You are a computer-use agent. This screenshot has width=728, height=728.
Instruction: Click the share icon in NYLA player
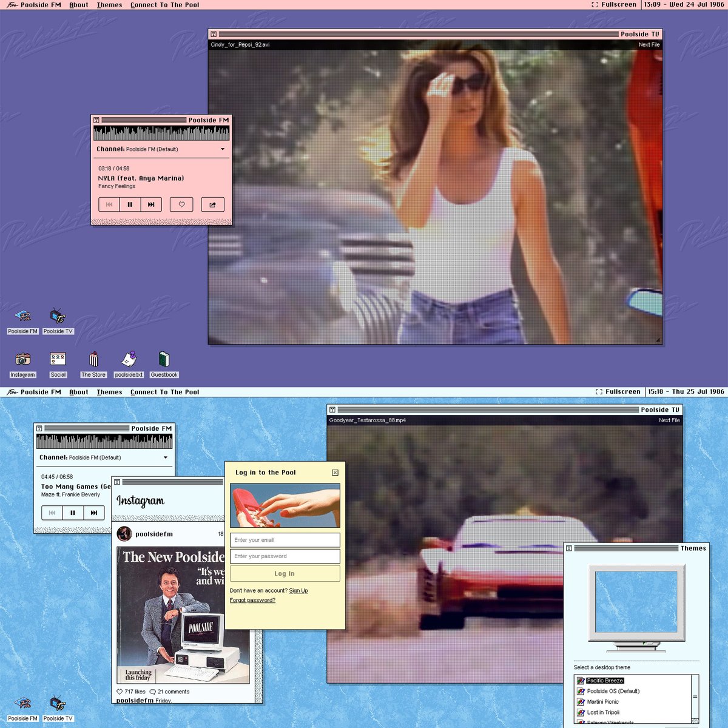tap(212, 204)
